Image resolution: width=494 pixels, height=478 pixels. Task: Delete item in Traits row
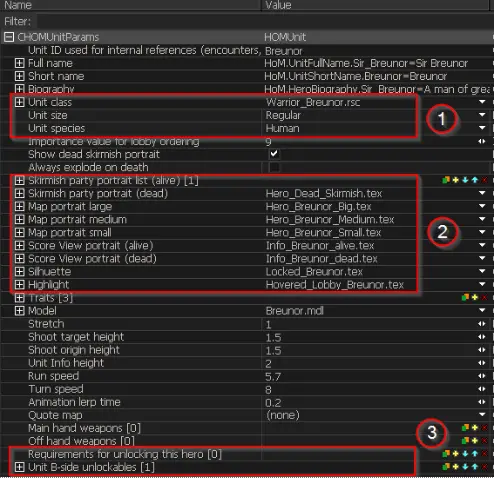(484, 297)
